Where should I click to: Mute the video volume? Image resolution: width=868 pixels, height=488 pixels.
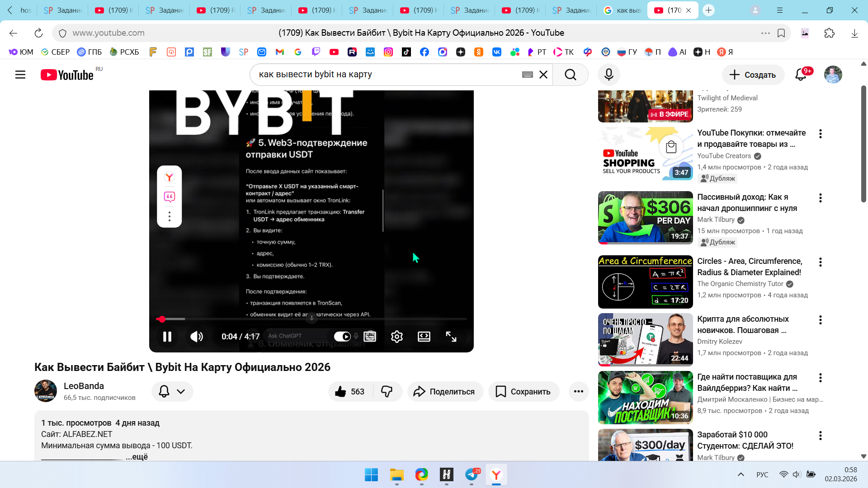click(x=196, y=337)
